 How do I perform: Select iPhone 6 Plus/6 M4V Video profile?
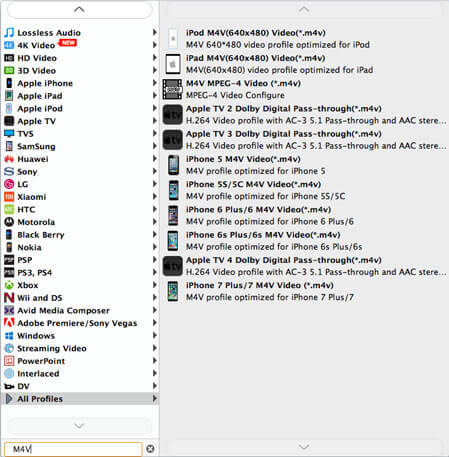point(305,216)
